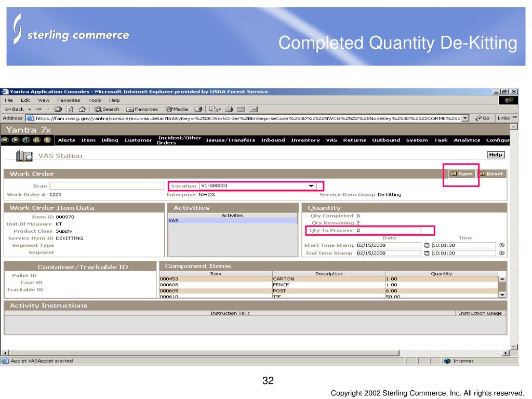Click the Go button beside the address bar
Viewport: 532px width, 399px height.
pyautogui.click(x=483, y=118)
